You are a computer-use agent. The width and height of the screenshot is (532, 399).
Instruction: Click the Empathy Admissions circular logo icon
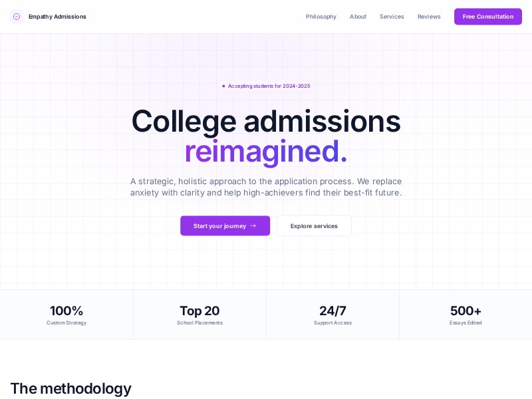[x=17, y=17]
